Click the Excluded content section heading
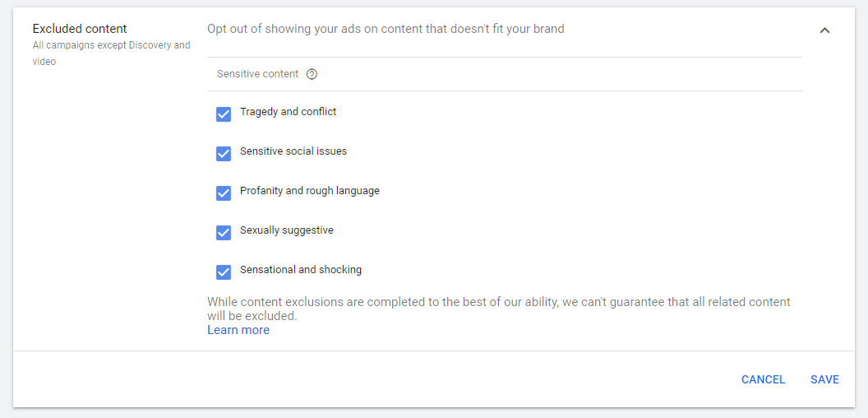 tap(80, 29)
